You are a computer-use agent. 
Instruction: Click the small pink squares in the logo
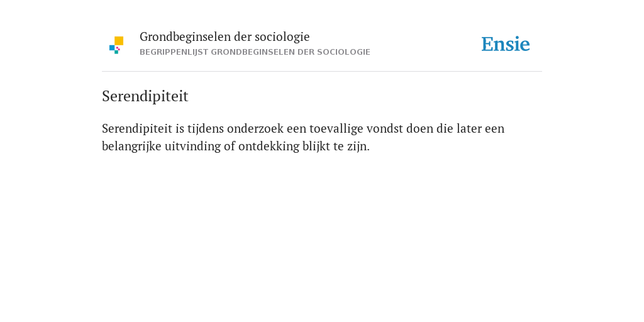coord(118,48)
